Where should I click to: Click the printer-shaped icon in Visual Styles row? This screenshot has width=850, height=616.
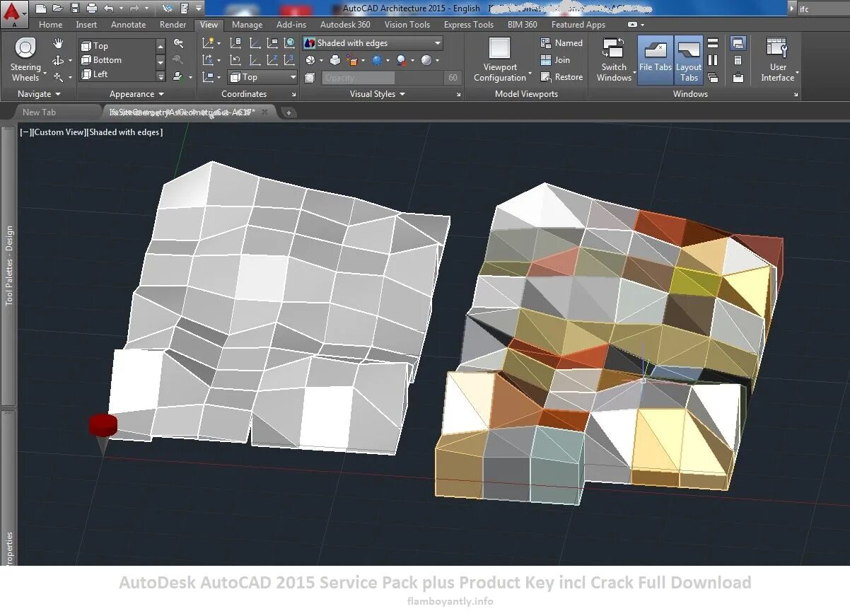tap(335, 61)
